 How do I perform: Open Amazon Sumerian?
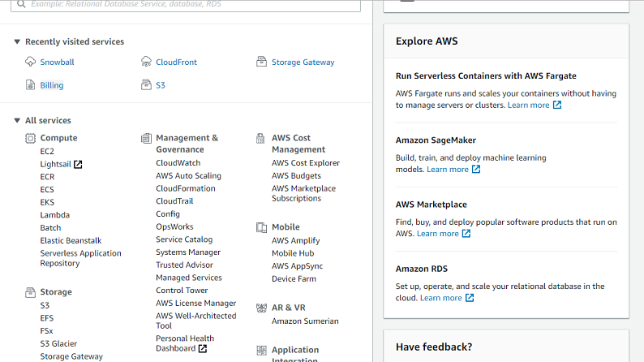click(x=305, y=321)
